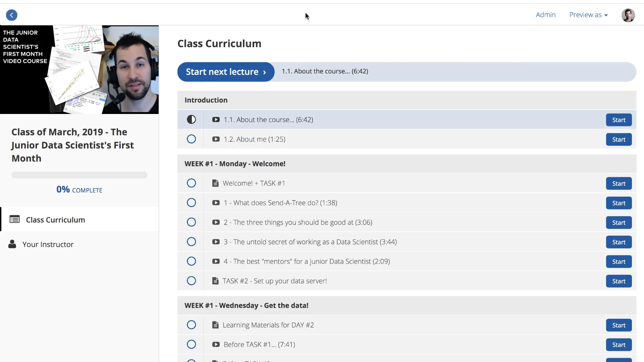Click video icon for What does Send-A-Tree do?
This screenshot has width=644, height=362.
pos(216,203)
